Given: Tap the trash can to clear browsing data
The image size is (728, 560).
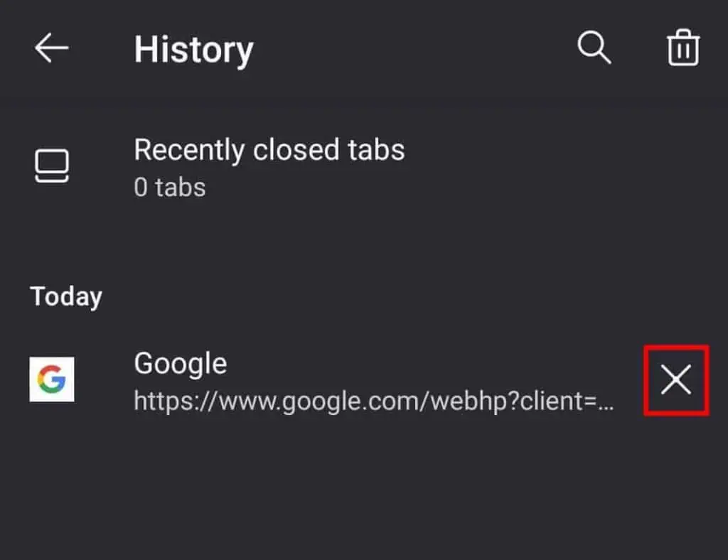Looking at the screenshot, I should (683, 48).
